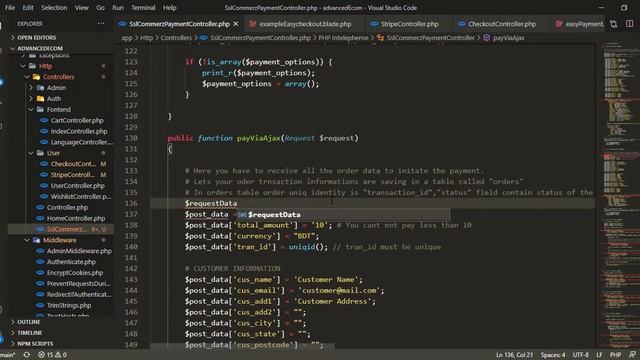This screenshot has width=640, height=360.
Task: Collapse the Fontend folder
Action: (58, 109)
